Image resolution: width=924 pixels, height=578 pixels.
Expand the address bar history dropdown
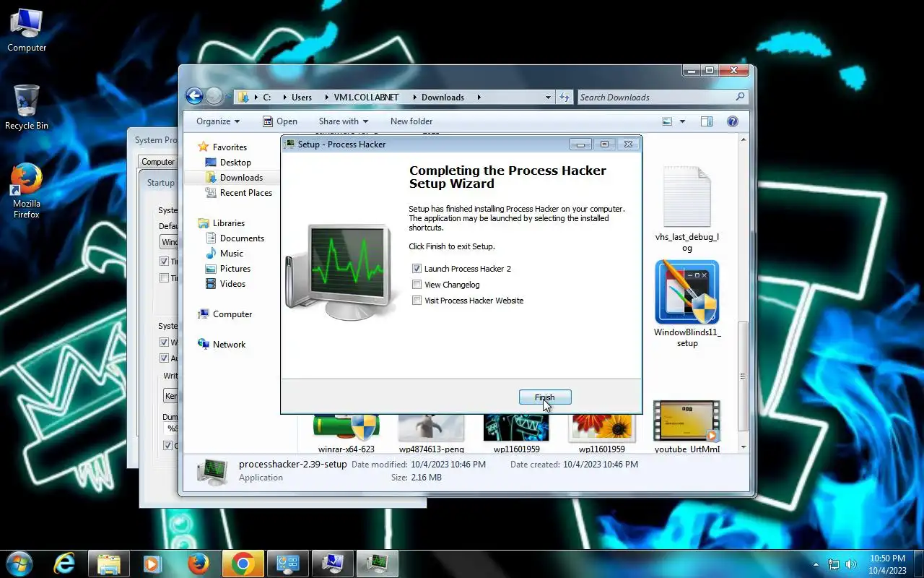[549, 97]
